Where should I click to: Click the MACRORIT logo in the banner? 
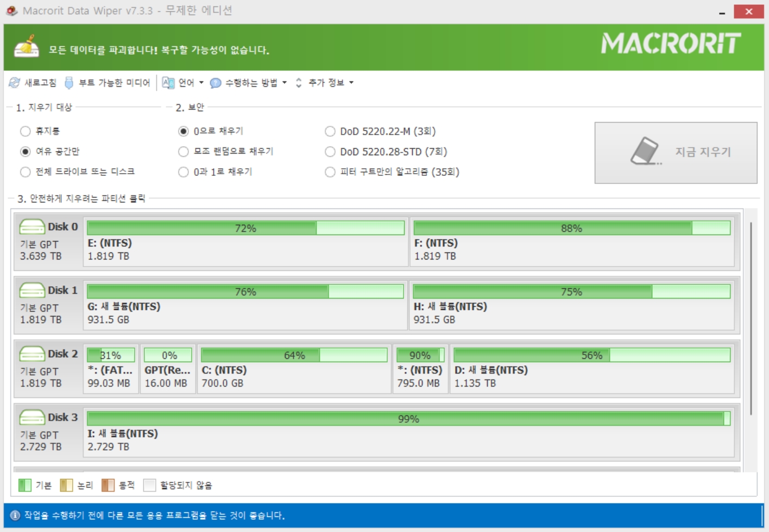671,43
